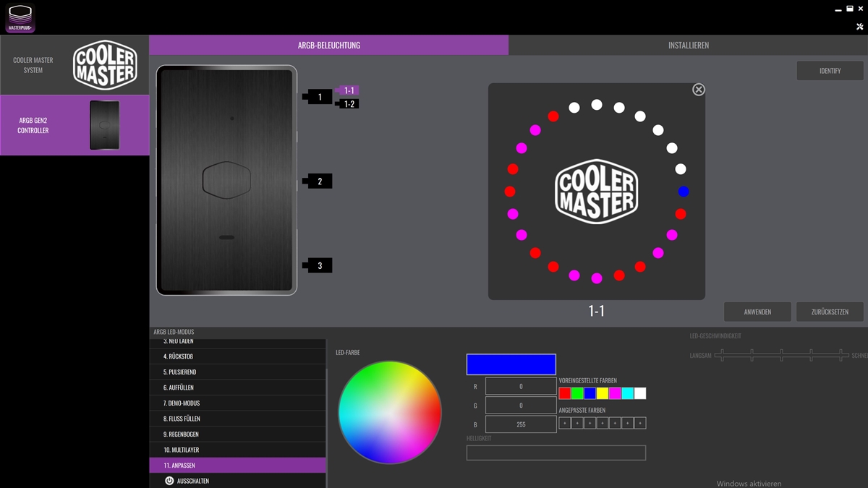868x488 pixels.
Task: Click the large blue current color preview
Action: (x=511, y=364)
